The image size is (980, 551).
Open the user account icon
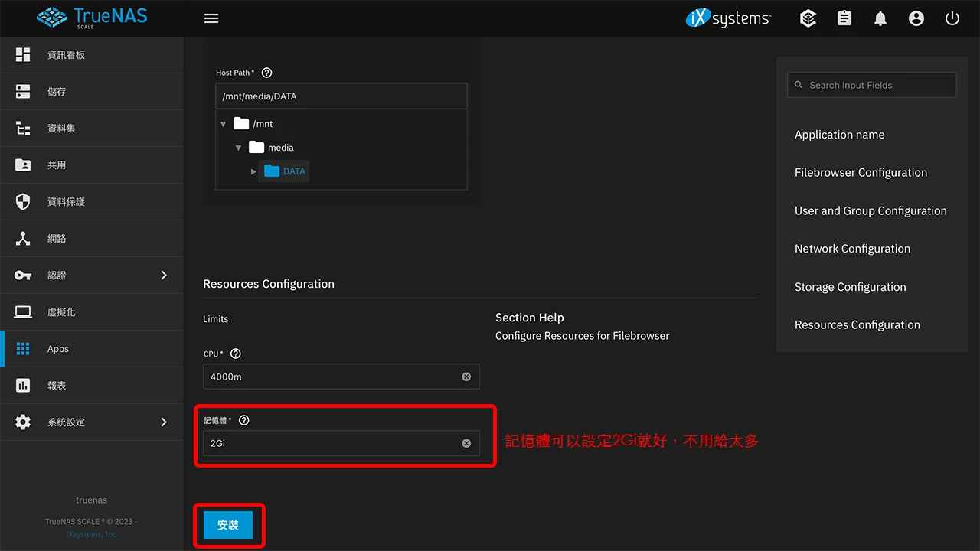coord(916,18)
